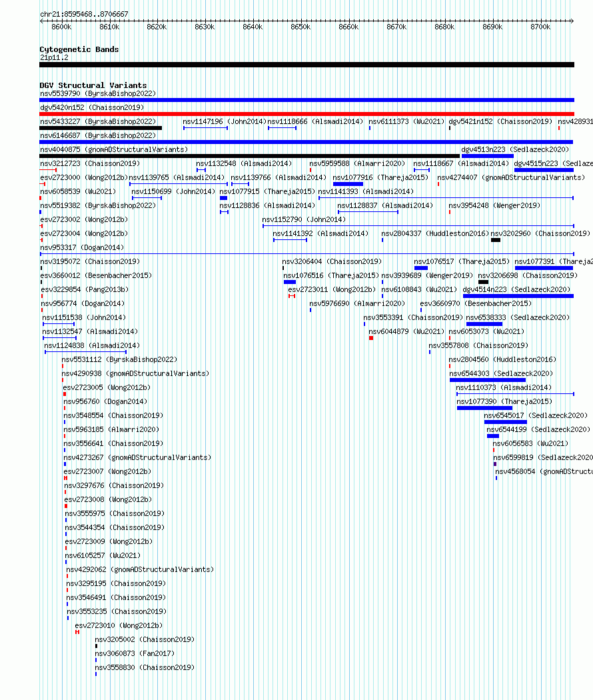Select dgv4513n223 (Sedlazeck2020) label
The image size is (593, 700).
tap(515, 149)
